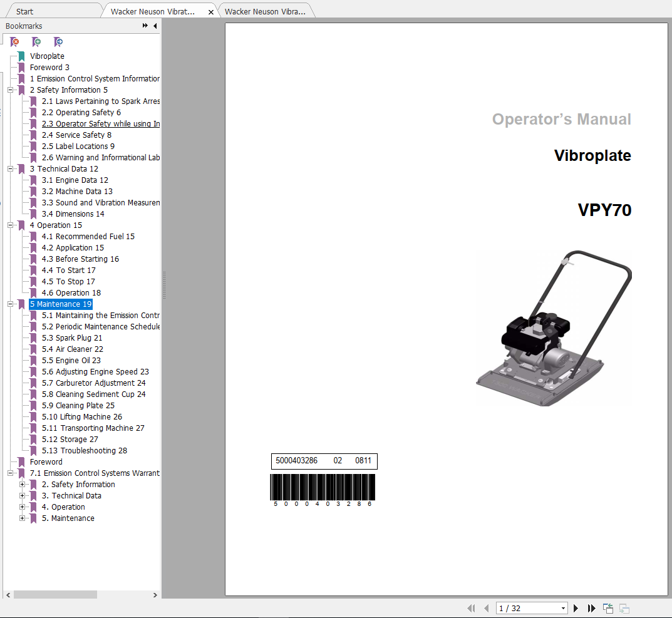
Task: Go to next page arrow
Action: (x=576, y=608)
